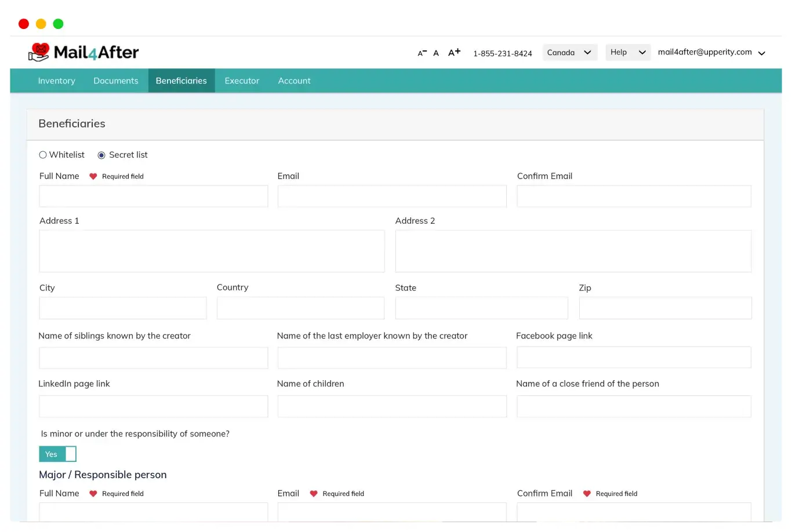The image size is (792, 532).
Task: Select the Whitelist radio button
Action: [43, 155]
